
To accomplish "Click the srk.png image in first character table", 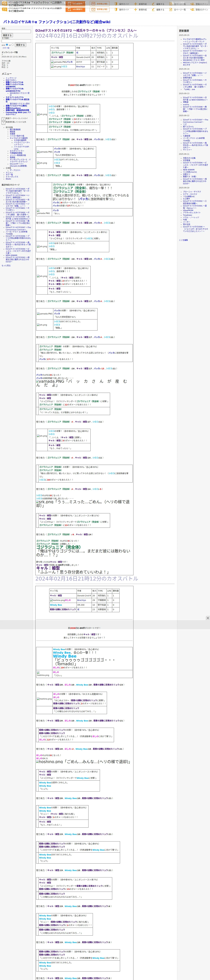I will coord(56,67).
